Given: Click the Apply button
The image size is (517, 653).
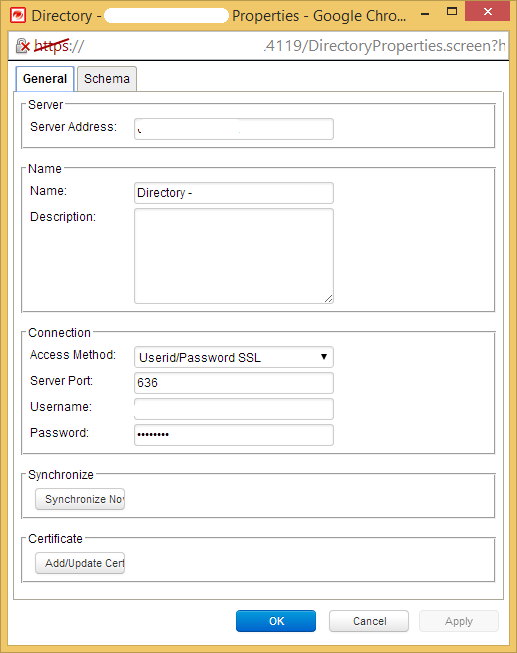Looking at the screenshot, I should 459,621.
